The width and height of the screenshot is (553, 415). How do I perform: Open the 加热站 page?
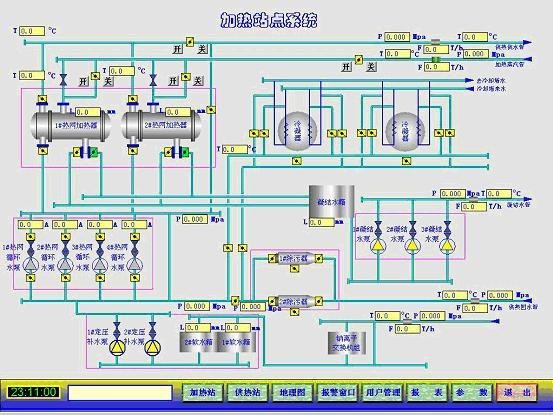point(203,392)
